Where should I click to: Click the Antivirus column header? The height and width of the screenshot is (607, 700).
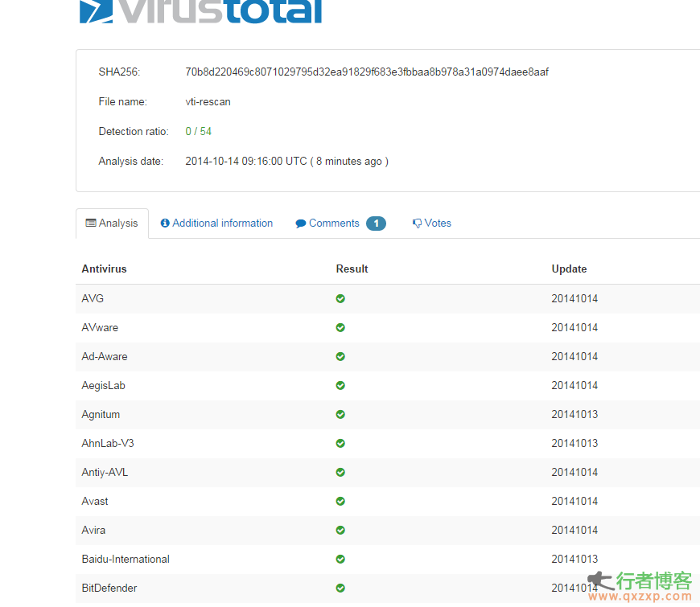104,269
